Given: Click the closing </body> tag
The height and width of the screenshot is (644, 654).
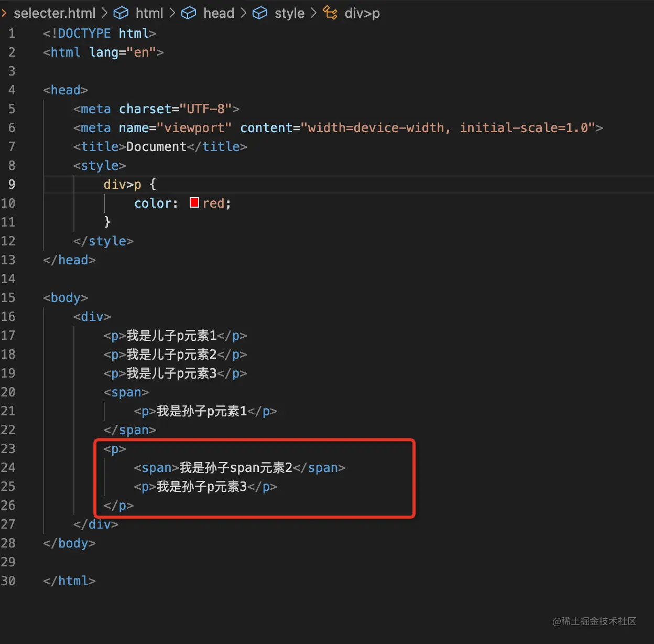Looking at the screenshot, I should click(x=69, y=543).
